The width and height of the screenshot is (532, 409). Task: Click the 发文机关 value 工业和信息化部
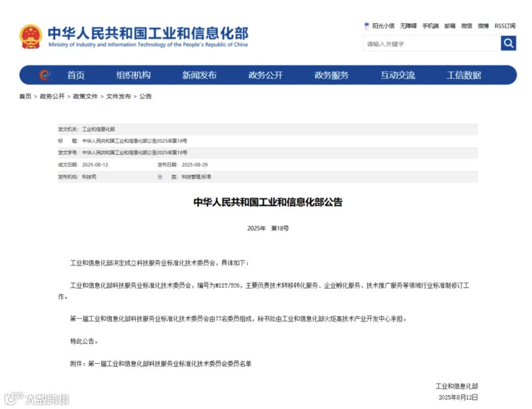pos(99,129)
